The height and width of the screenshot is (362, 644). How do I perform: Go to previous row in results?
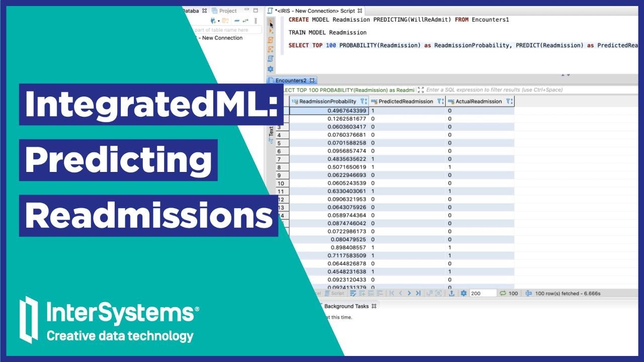click(x=400, y=293)
